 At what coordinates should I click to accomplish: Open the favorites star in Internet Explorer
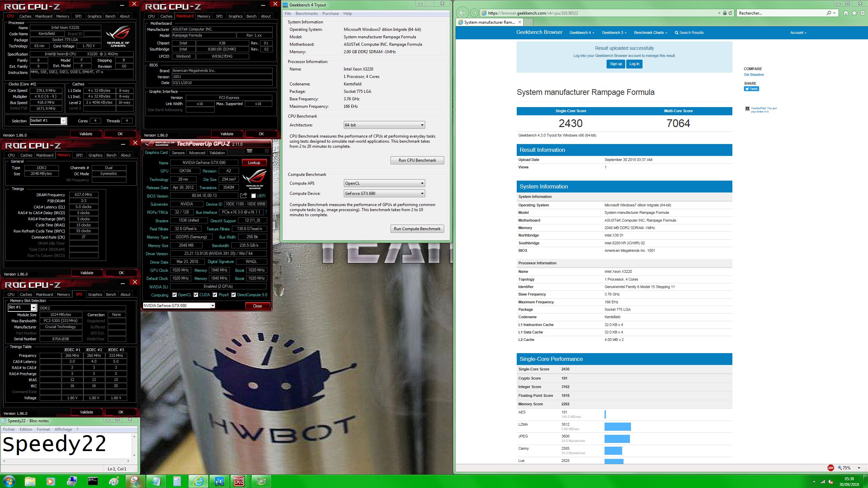coord(854,13)
